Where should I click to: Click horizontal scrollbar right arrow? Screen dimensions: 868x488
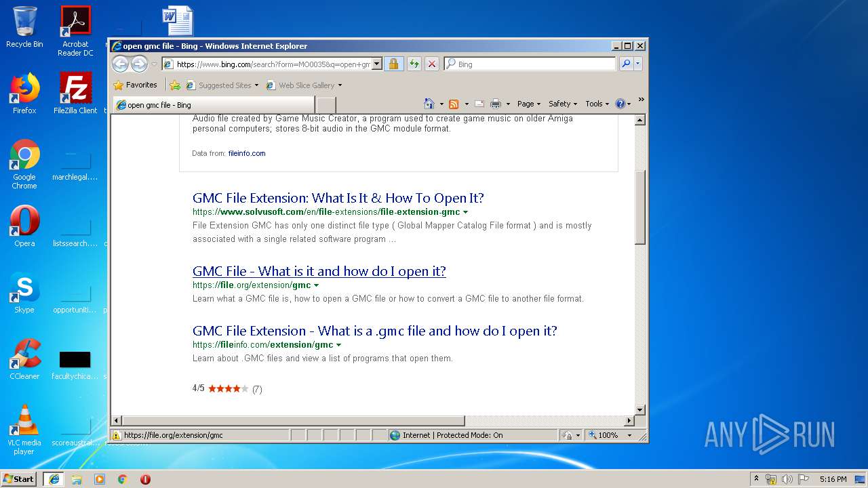tap(629, 421)
